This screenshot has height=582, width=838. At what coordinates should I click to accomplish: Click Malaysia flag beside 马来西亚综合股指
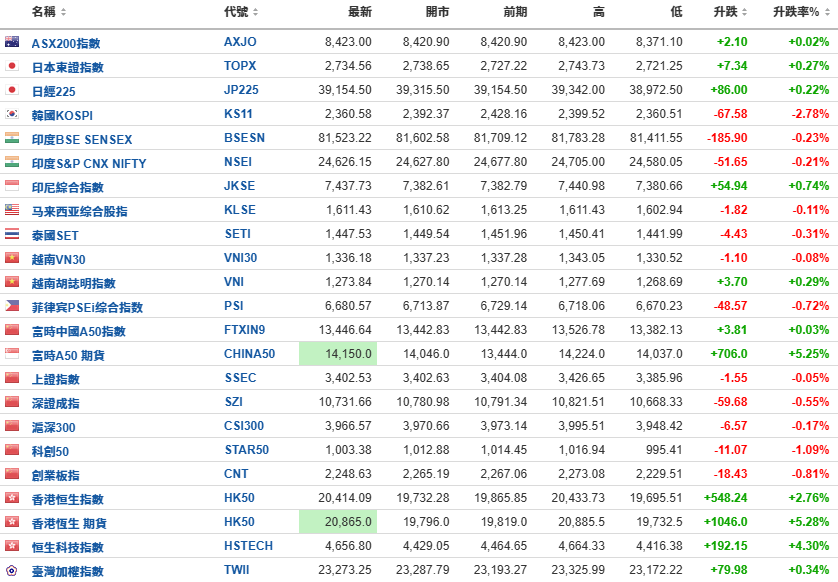(x=12, y=209)
